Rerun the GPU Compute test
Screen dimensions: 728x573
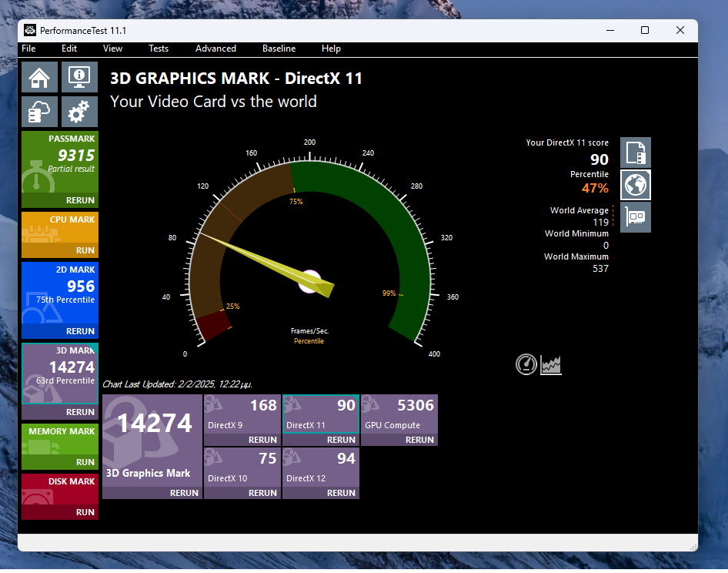point(419,441)
